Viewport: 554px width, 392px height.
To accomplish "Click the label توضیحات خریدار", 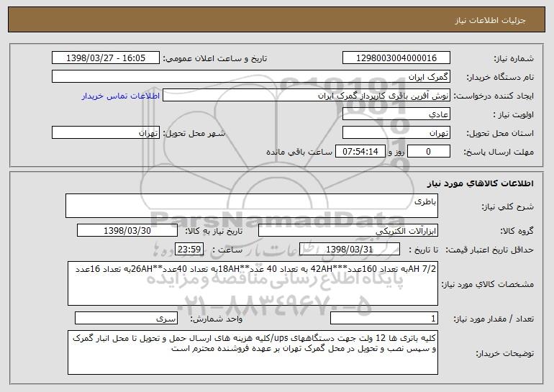I will pyautogui.click(x=504, y=353).
